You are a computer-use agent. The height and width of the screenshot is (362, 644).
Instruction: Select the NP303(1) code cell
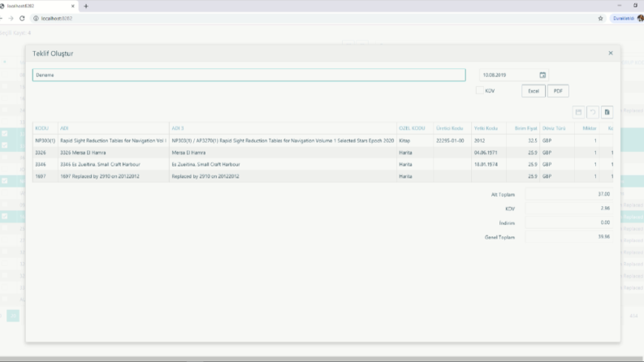tap(45, 140)
